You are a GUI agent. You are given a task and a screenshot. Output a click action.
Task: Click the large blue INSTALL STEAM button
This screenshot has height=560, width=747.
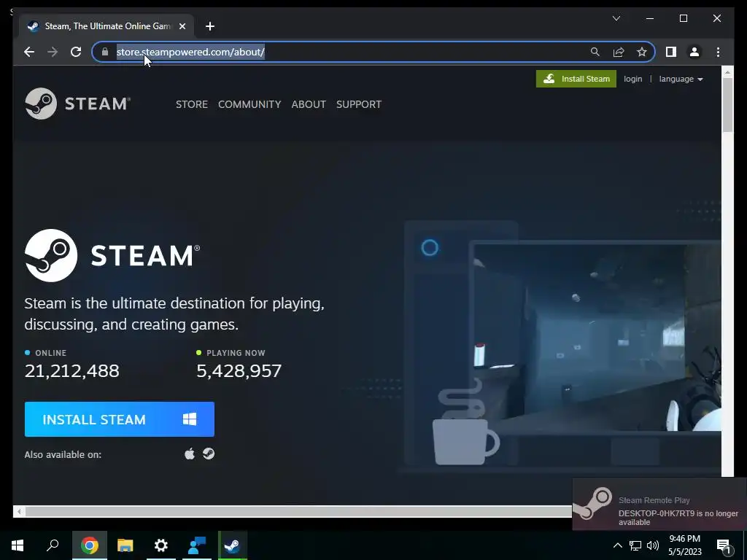120,419
